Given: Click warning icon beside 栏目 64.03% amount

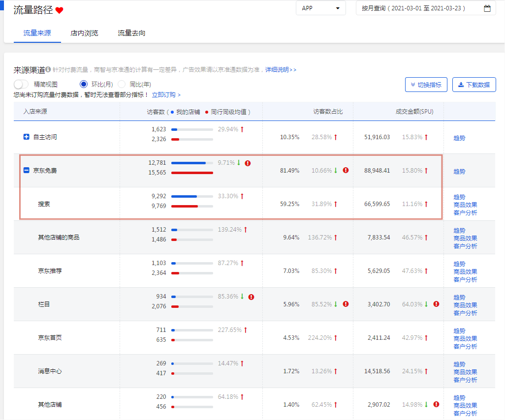Looking at the screenshot, I should 436,304.
